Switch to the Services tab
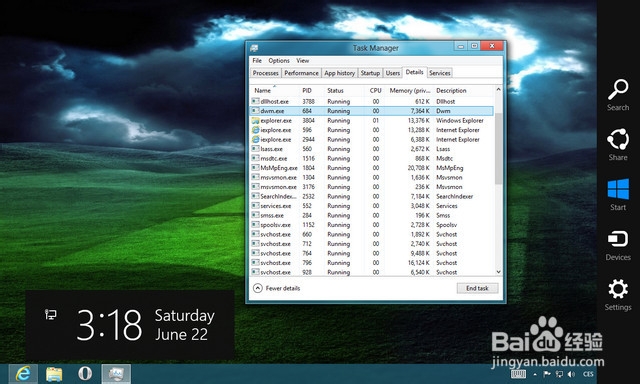The height and width of the screenshot is (384, 640). [x=440, y=73]
